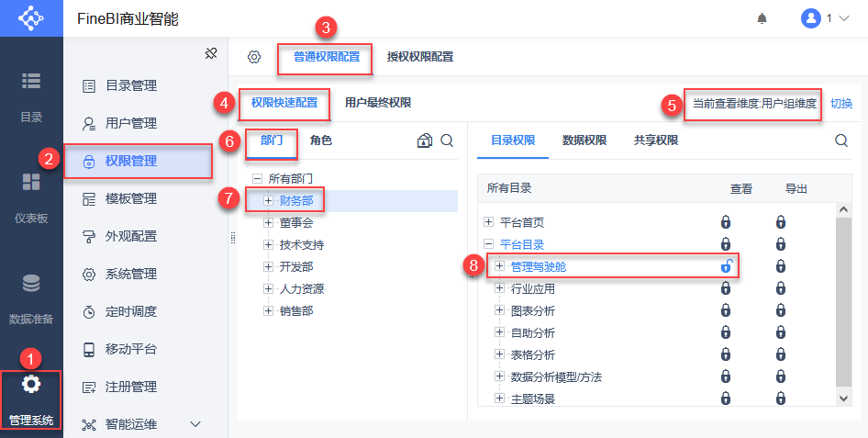Click the search icon in the department panel
868x438 pixels.
[447, 140]
